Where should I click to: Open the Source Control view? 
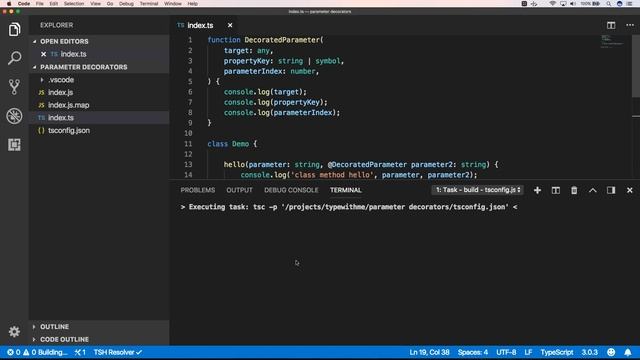tap(14, 87)
